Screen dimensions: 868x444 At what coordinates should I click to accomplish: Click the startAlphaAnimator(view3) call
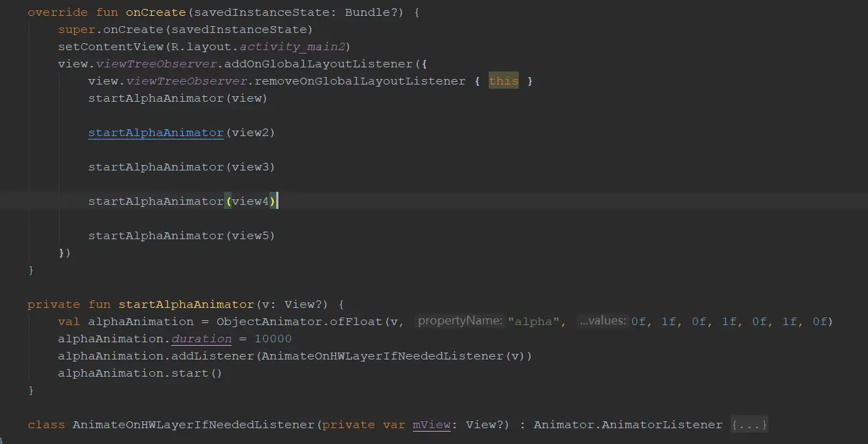coord(181,167)
